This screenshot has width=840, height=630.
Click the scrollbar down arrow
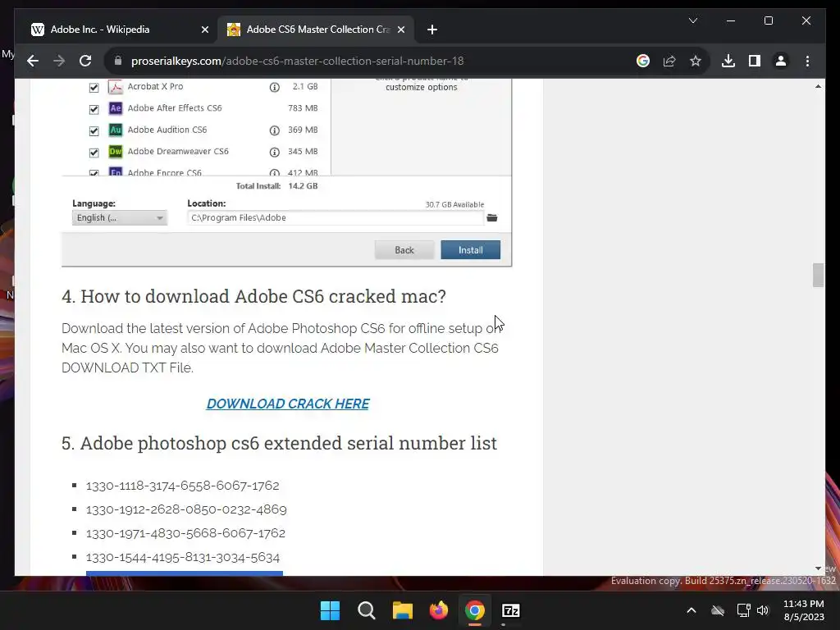click(818, 568)
